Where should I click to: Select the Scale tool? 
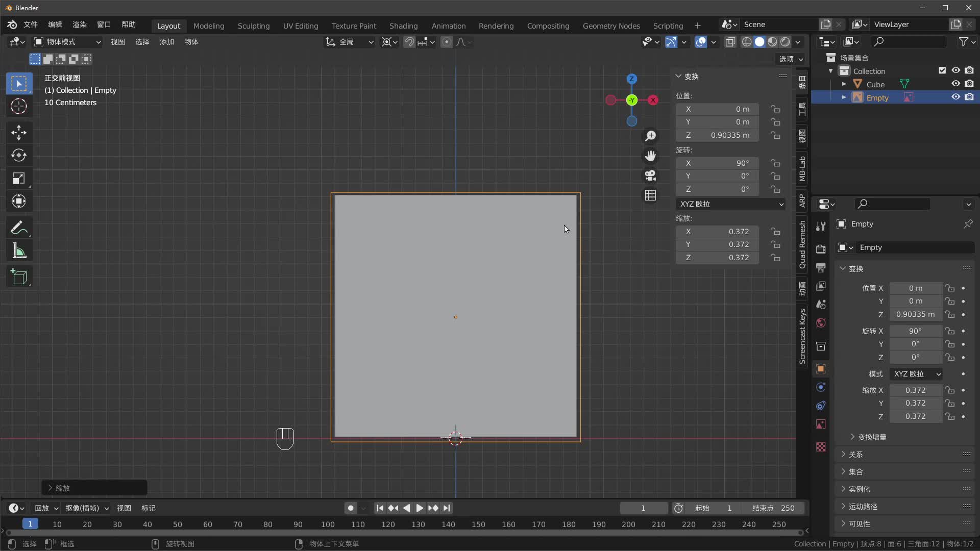click(x=19, y=178)
